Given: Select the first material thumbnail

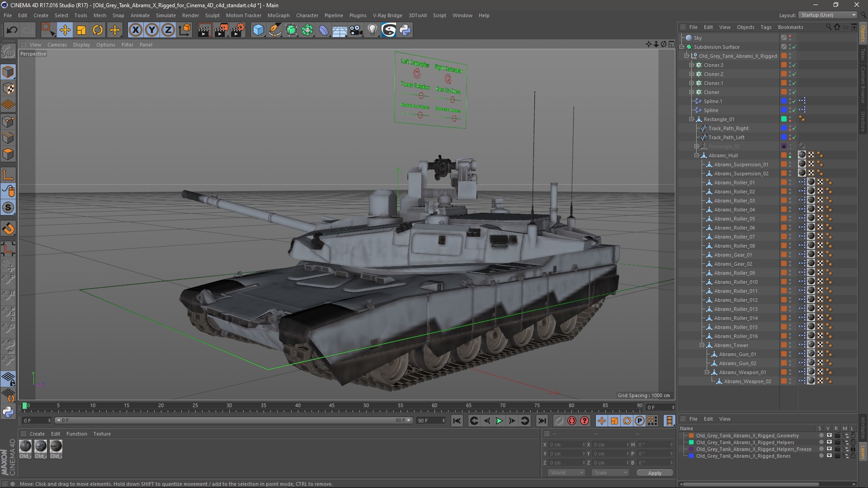Looking at the screenshot, I should pyautogui.click(x=25, y=446).
